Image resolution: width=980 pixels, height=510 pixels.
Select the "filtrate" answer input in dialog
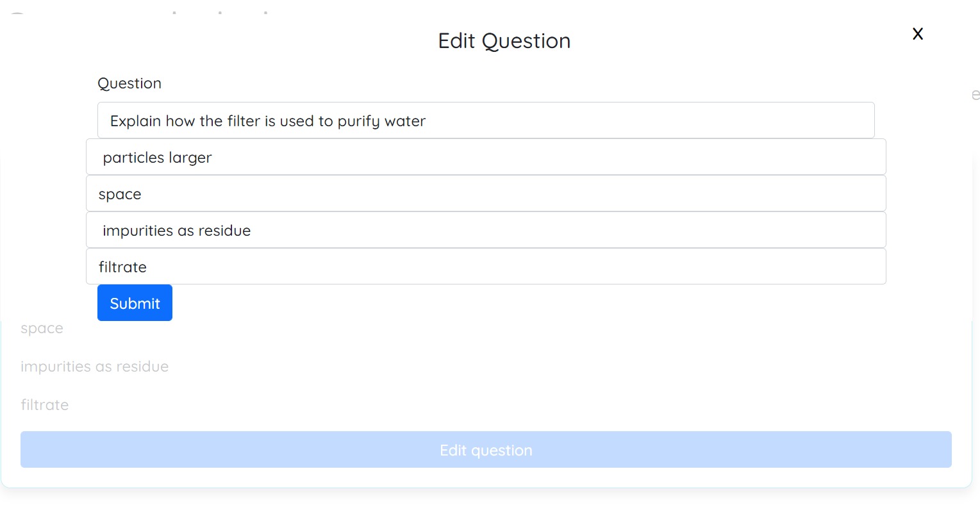click(486, 267)
